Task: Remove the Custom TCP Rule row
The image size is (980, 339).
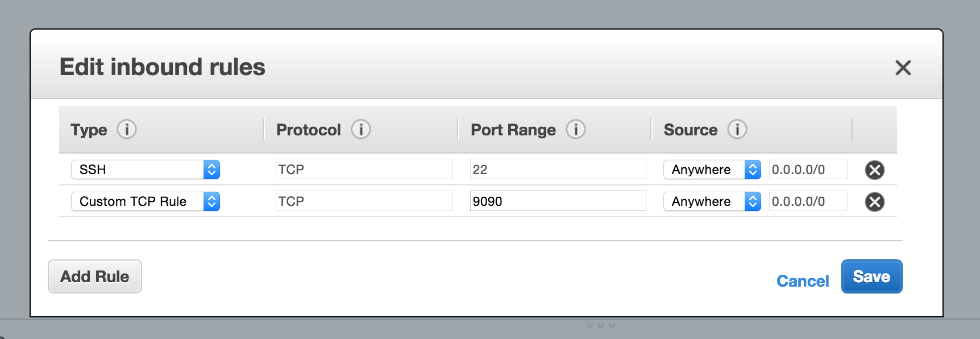Action: (x=874, y=201)
